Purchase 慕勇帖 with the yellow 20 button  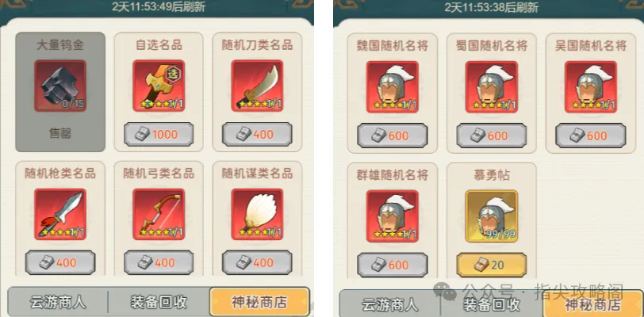(492, 265)
